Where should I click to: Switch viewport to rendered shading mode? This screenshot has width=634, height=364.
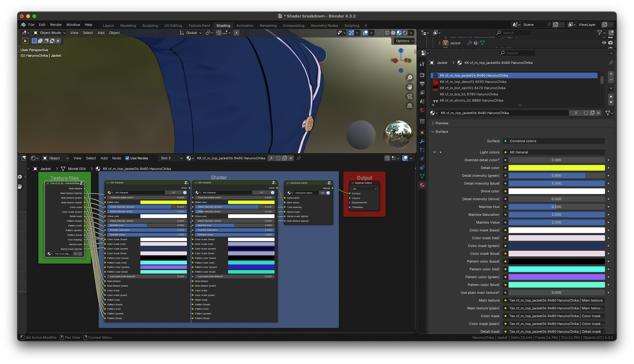pyautogui.click(x=405, y=33)
